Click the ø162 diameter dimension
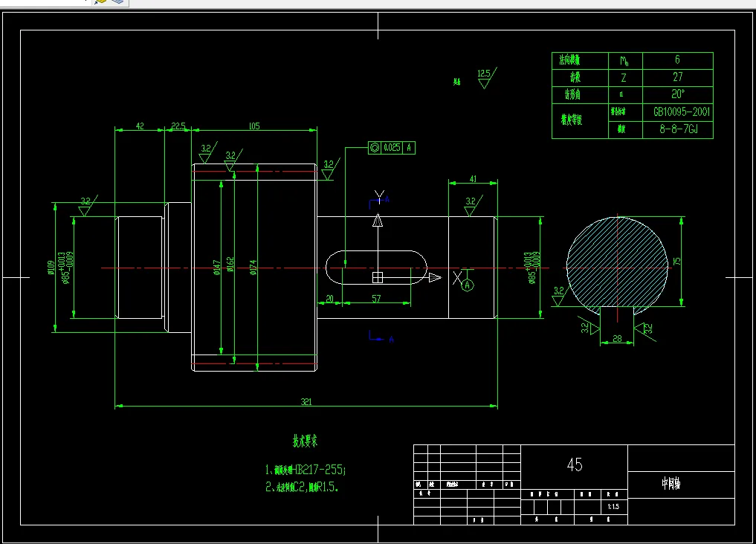Viewport: 756px width, 544px height. [230, 265]
